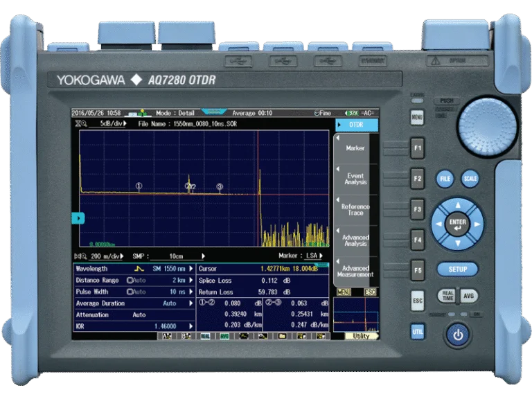This screenshot has height=399, width=532.
Task: Click the on-screen MENU icon
Action: (344, 292)
